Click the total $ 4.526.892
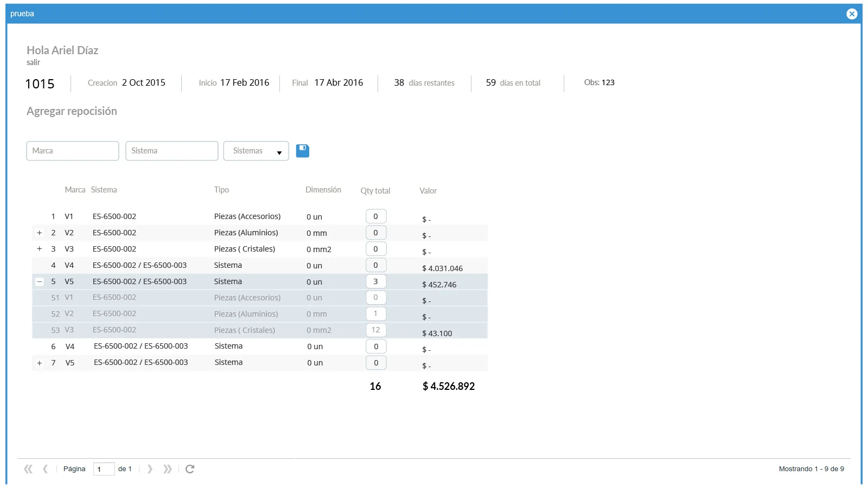 449,386
